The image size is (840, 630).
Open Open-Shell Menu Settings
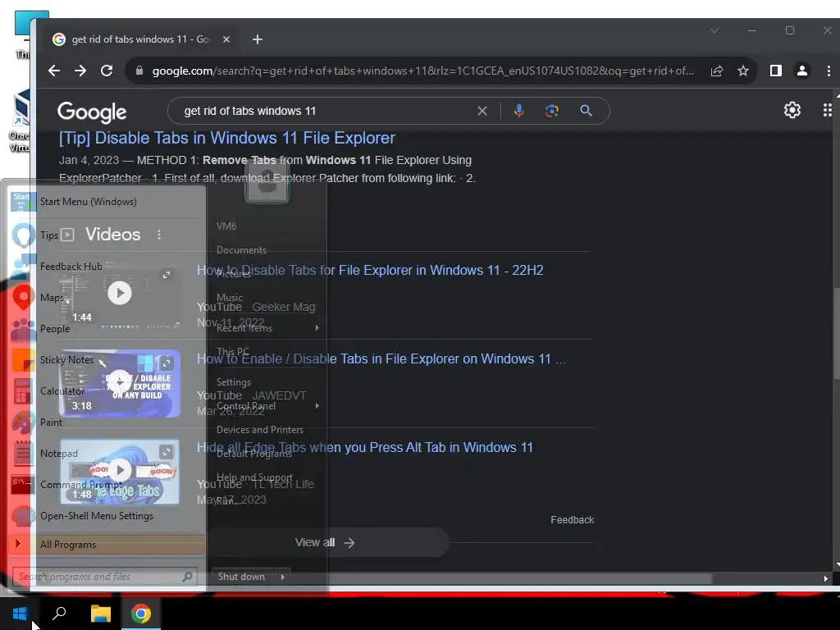(x=107, y=516)
